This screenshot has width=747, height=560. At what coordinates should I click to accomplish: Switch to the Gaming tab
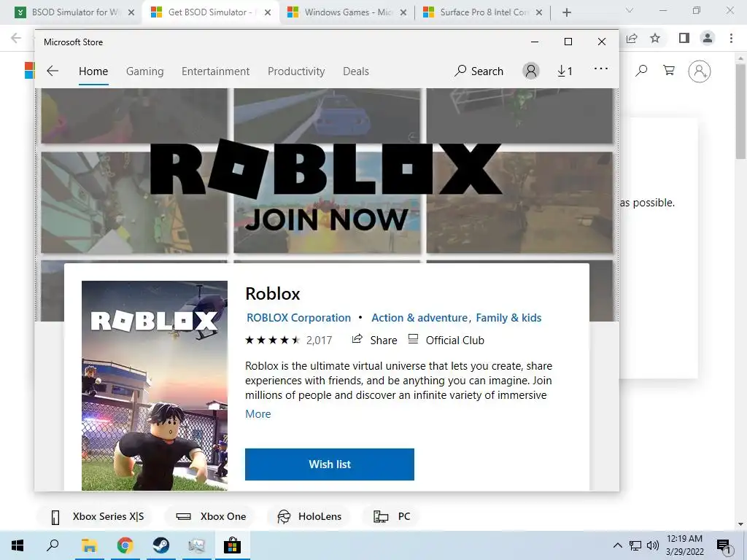point(145,71)
